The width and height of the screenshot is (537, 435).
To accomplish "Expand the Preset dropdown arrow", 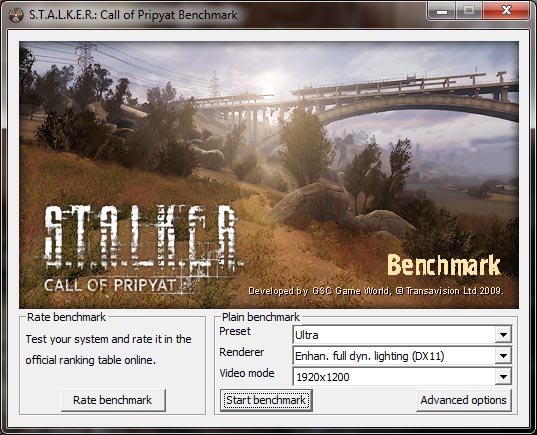I will 503,335.
